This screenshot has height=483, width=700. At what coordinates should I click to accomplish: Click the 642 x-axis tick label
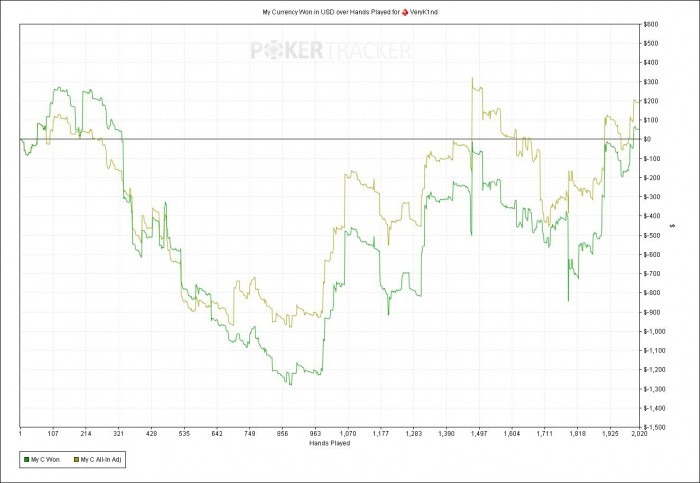(217, 433)
